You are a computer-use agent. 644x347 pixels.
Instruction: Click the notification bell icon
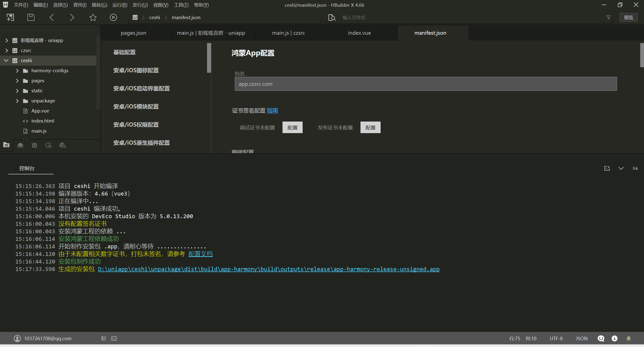point(629,338)
